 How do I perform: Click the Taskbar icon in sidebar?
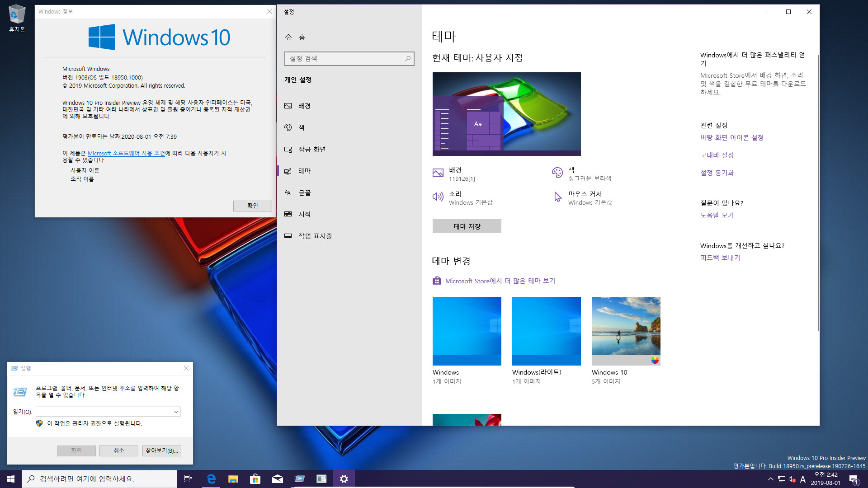pyautogui.click(x=288, y=236)
